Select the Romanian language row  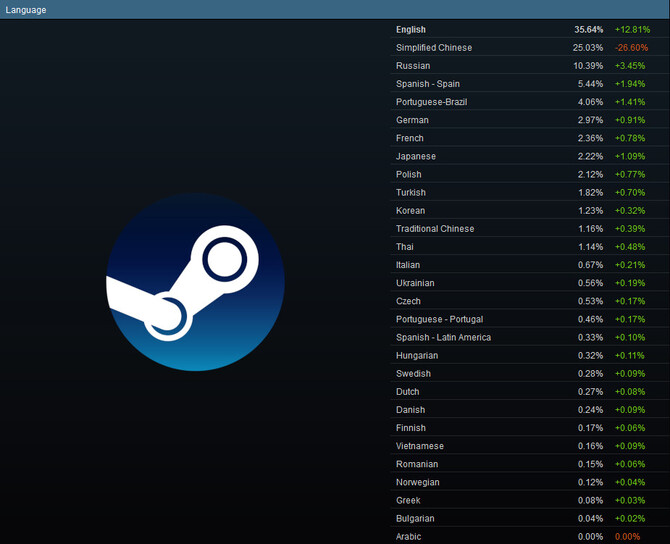[x=530, y=464]
